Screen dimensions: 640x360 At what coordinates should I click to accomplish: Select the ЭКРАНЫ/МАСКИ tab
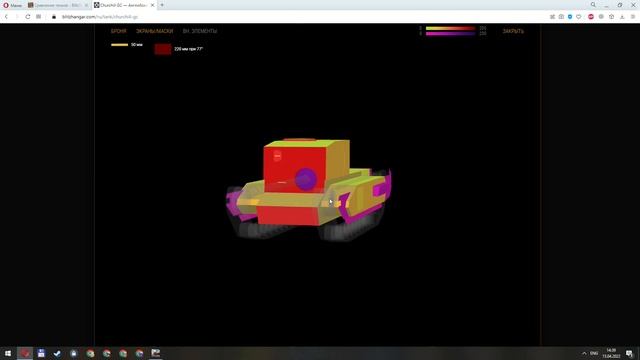pos(155,31)
